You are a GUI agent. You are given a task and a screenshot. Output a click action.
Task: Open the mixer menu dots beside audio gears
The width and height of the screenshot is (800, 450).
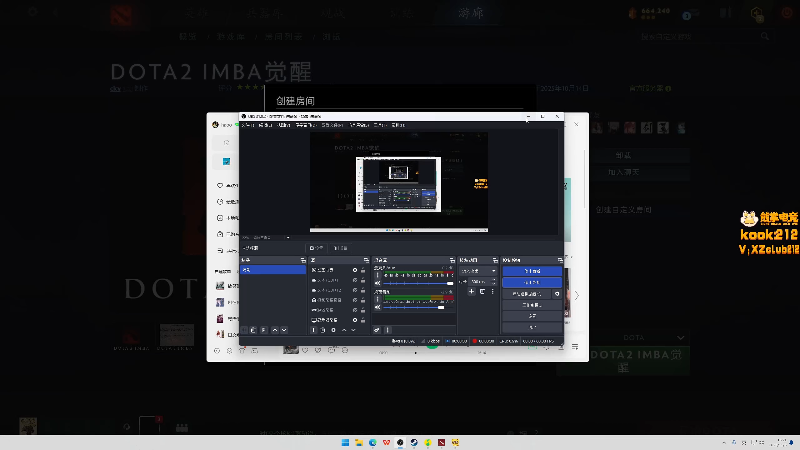[387, 330]
